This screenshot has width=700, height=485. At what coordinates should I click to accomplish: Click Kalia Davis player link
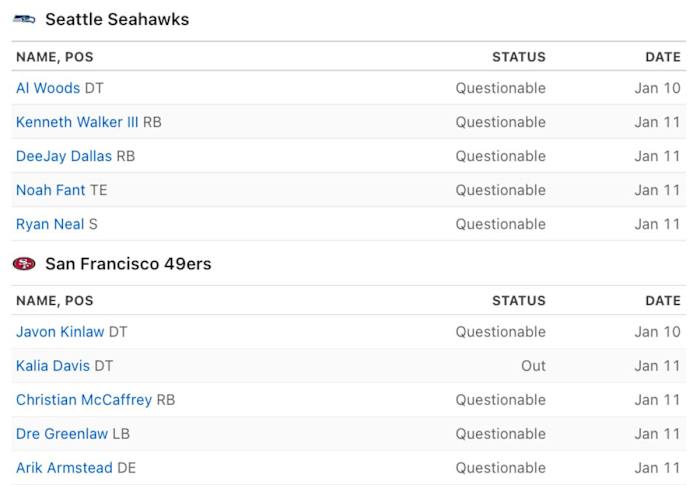point(53,366)
